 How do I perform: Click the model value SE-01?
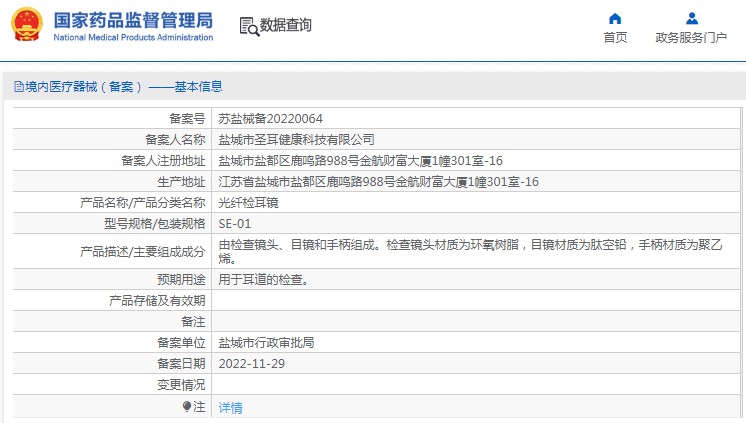(235, 224)
